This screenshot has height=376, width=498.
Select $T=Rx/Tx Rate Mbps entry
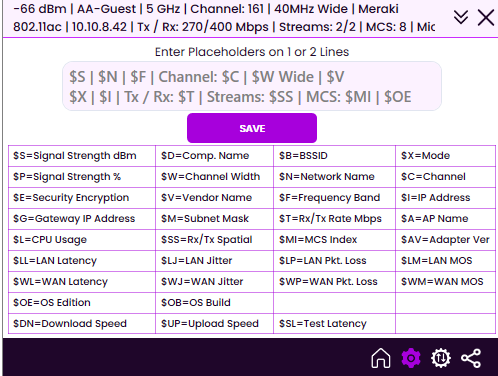[x=334, y=219]
